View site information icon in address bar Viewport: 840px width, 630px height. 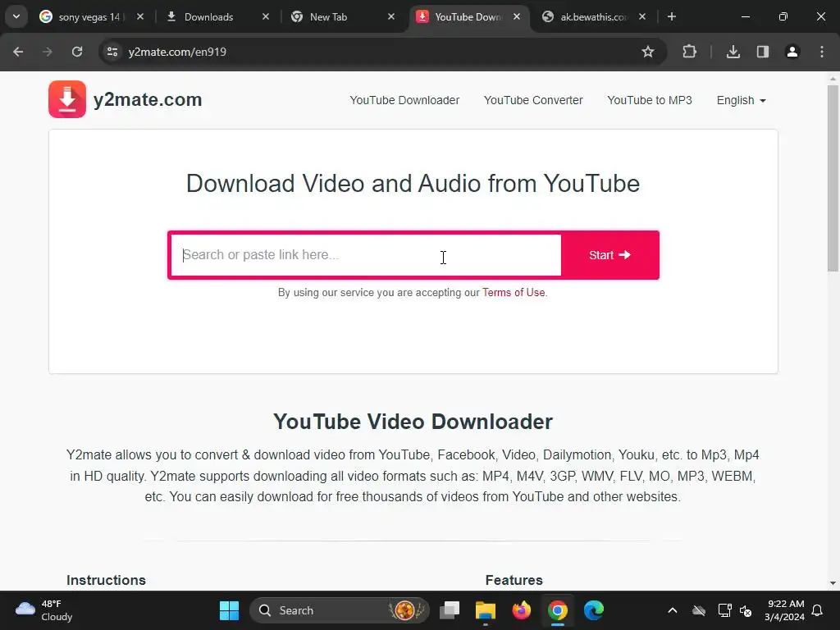[112, 52]
